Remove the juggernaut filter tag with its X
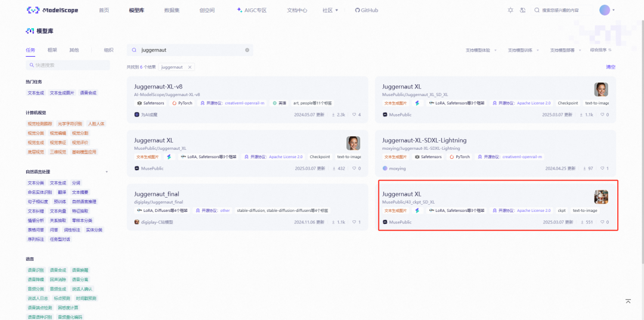The image size is (644, 320). click(190, 67)
